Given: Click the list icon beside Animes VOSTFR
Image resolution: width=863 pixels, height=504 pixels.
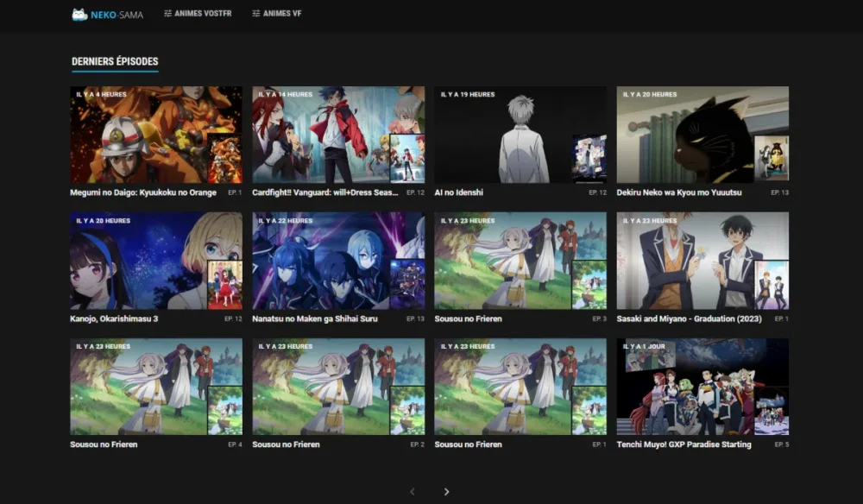Looking at the screenshot, I should pos(168,13).
